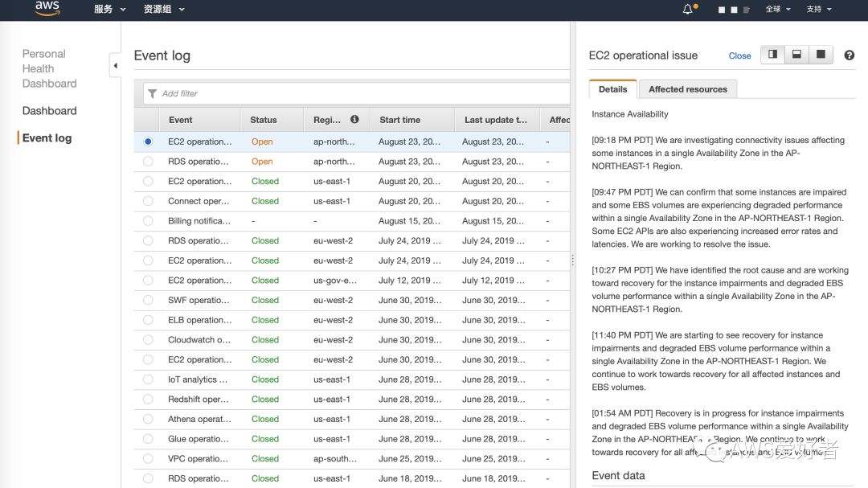The height and width of the screenshot is (488, 868).
Task: Click the AWS logo home icon
Action: point(47,8)
